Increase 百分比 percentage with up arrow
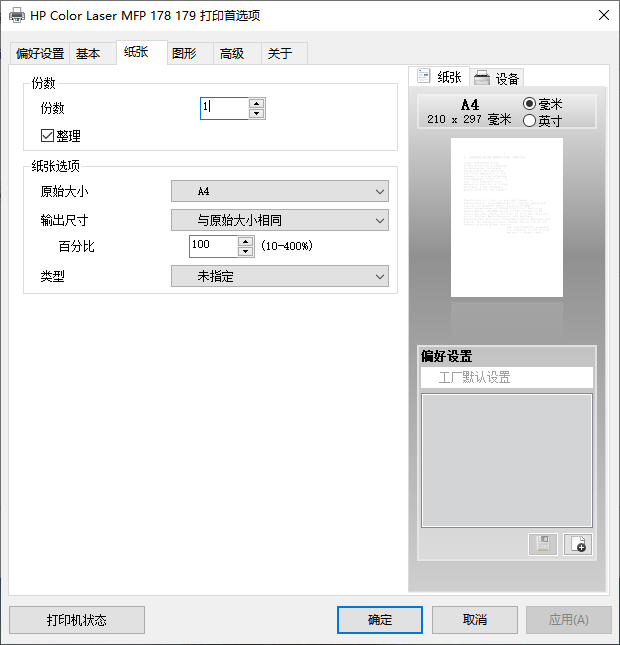 (246, 241)
